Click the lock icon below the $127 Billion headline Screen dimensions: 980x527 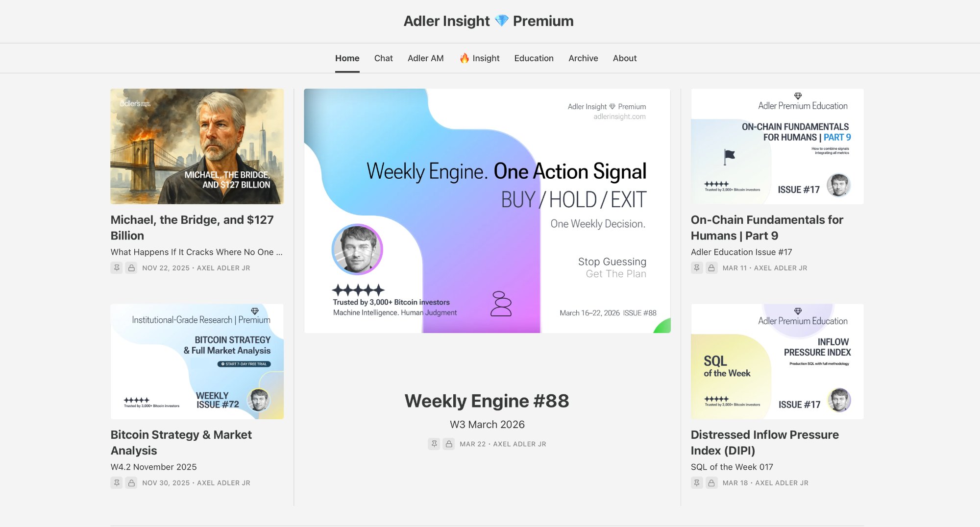[x=130, y=268]
